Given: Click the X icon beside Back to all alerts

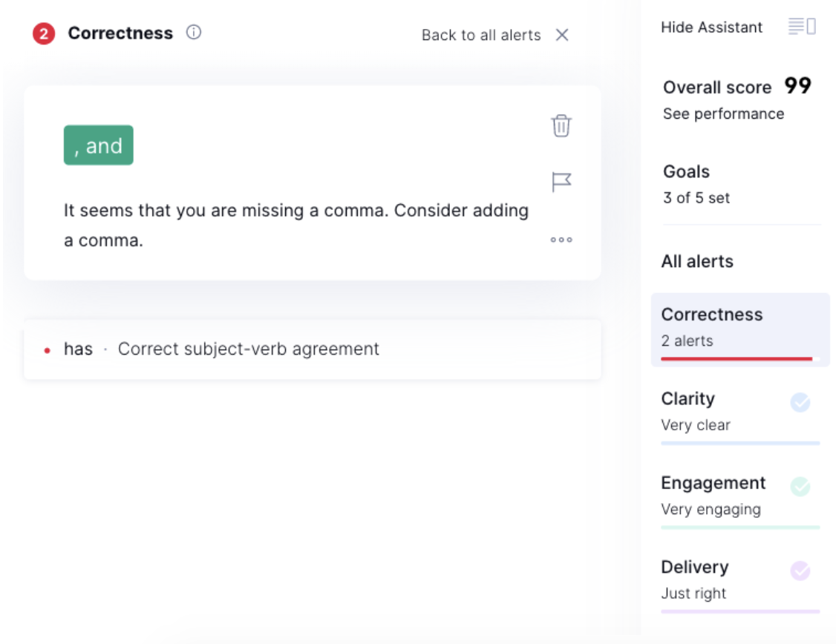Looking at the screenshot, I should click(562, 35).
